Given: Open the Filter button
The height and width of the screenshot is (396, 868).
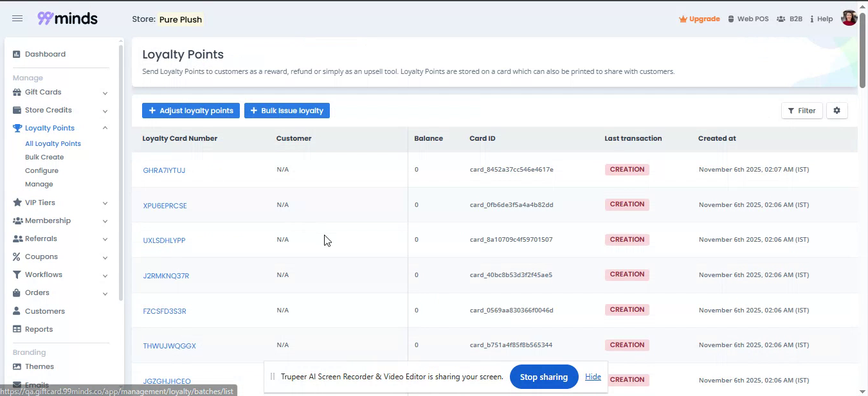Looking at the screenshot, I should click(802, 111).
